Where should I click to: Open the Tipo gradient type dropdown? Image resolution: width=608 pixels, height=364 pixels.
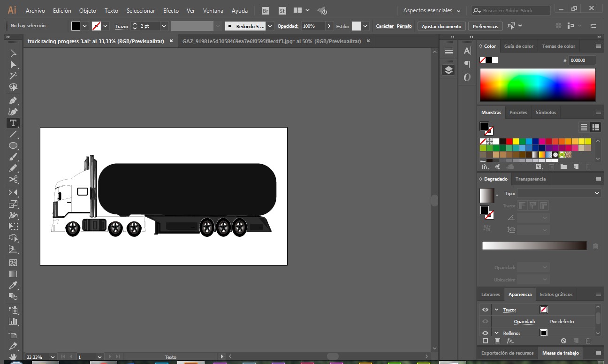pos(559,193)
